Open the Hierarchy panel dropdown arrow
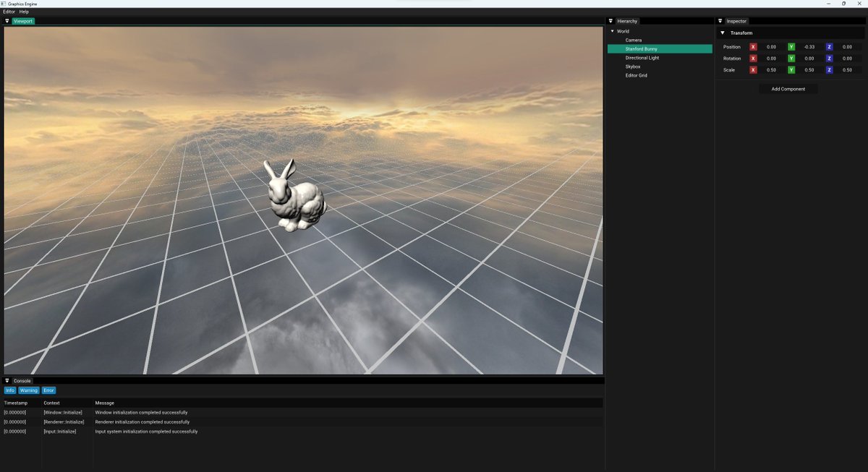The width and height of the screenshot is (868, 472). [610, 21]
